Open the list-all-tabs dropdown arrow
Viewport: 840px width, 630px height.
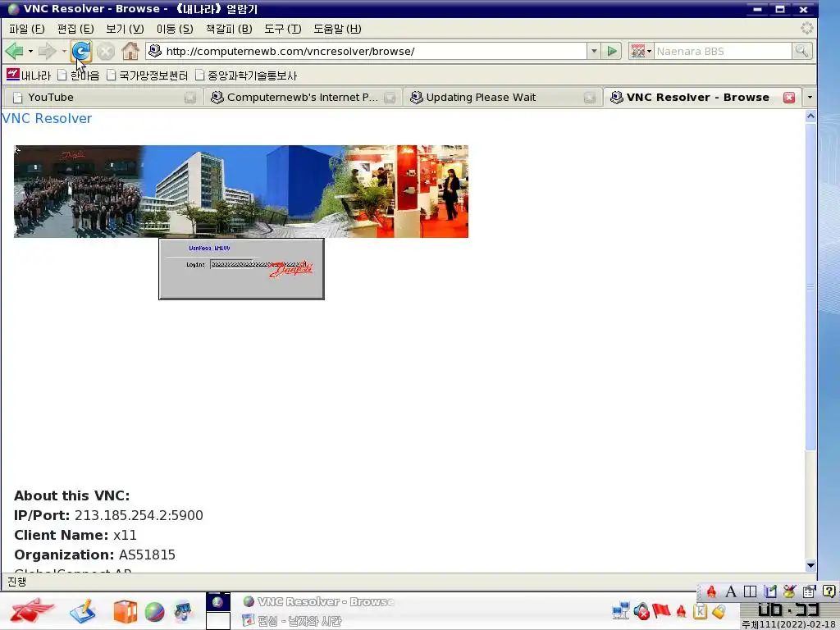(810, 98)
